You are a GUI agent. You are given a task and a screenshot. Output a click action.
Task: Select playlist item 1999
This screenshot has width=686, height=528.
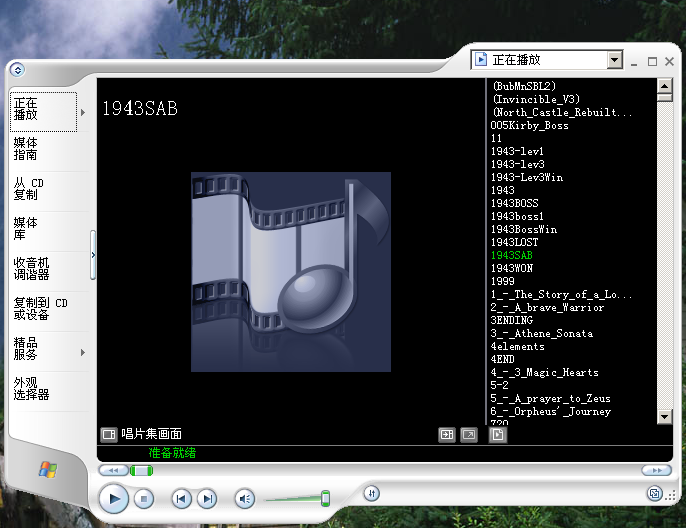502,281
